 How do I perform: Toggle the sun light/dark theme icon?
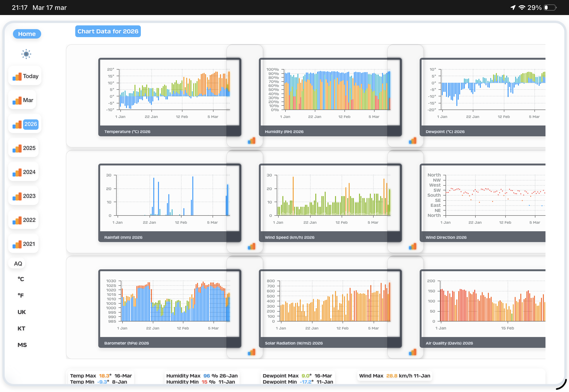[26, 54]
